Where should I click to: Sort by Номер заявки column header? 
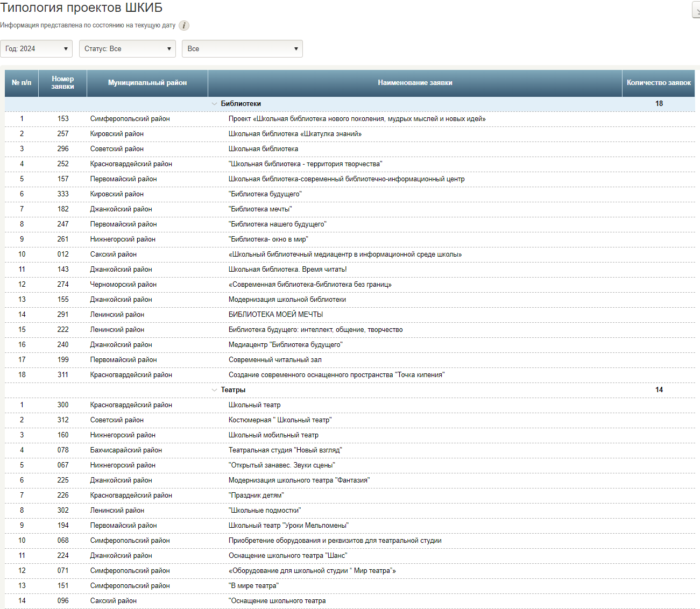tap(62, 83)
